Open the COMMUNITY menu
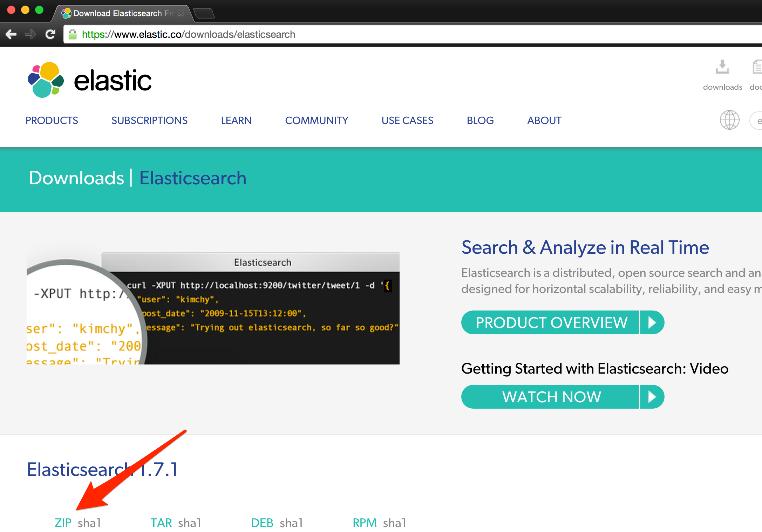The width and height of the screenshot is (762, 532). 317,121
